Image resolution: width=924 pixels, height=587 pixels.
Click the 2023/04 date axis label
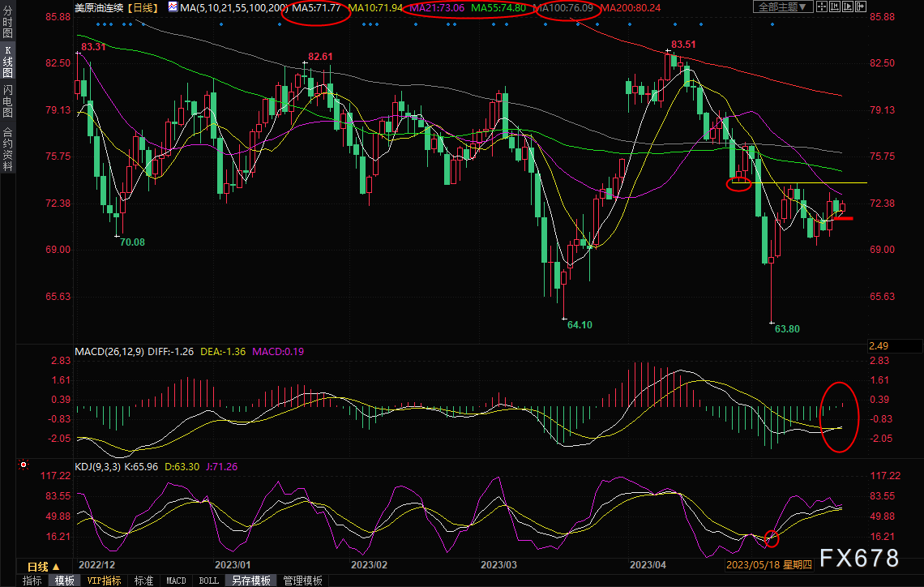click(x=648, y=564)
